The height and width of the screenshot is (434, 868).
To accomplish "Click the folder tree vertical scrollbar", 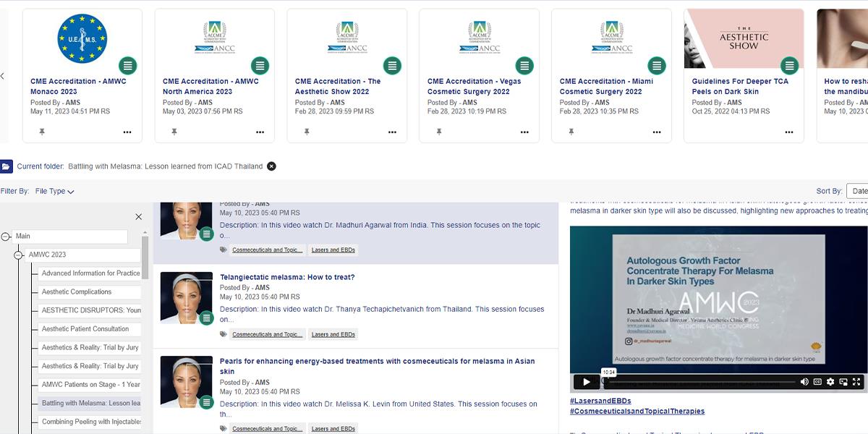I will [x=145, y=258].
